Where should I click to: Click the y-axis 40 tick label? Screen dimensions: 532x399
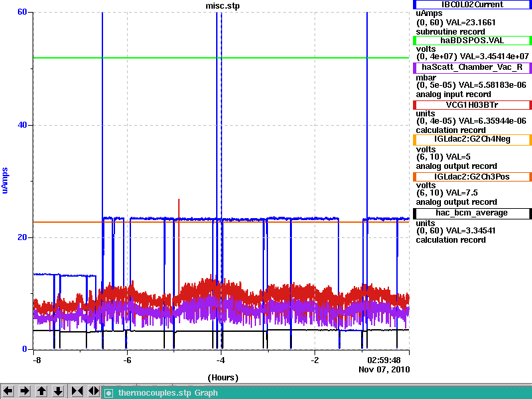(22, 125)
